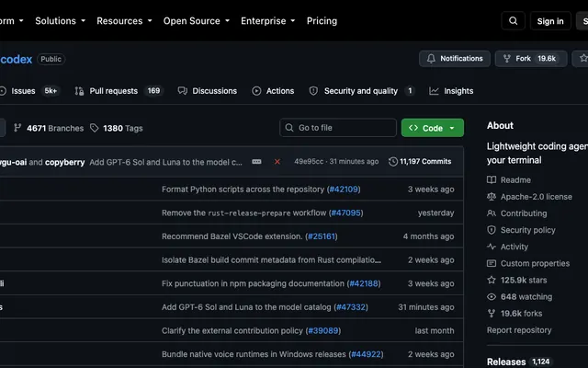Open the 11,197 Commits history
Viewport: 588px width, 368px height.
[x=420, y=162]
